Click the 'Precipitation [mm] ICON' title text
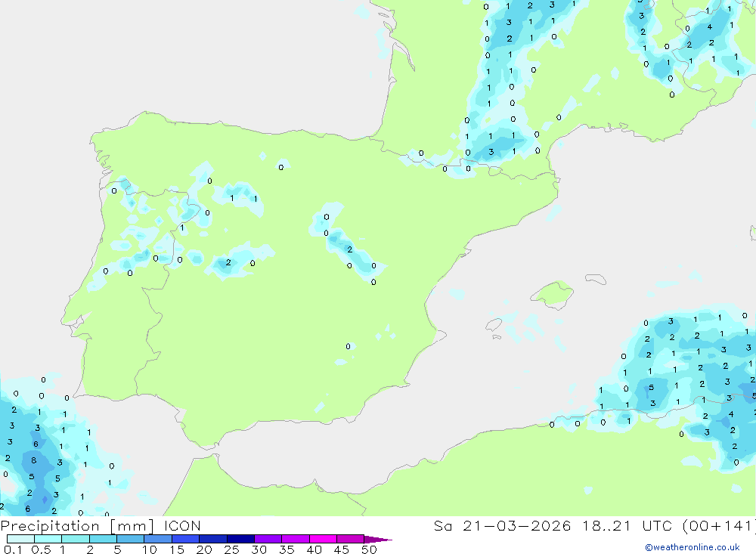Viewport: 756px width, 554px height. tap(101, 526)
